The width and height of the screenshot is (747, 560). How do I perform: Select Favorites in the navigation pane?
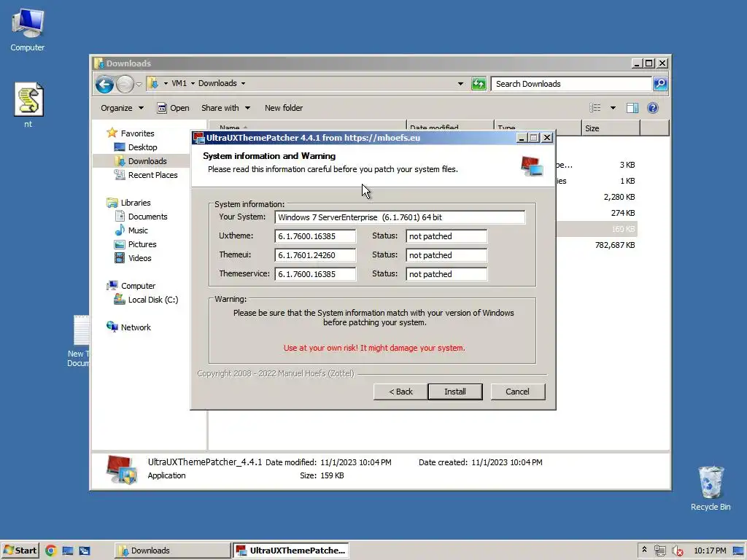[137, 133]
